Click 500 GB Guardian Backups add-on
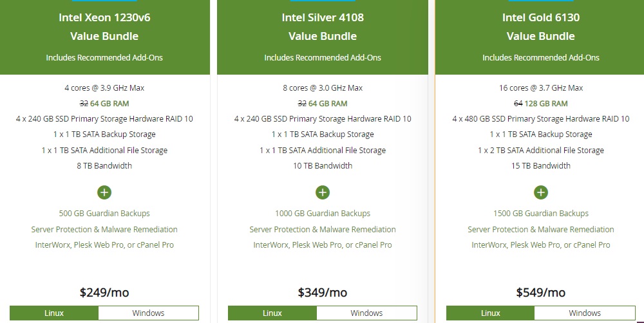This screenshot has width=644, height=323. click(x=104, y=214)
